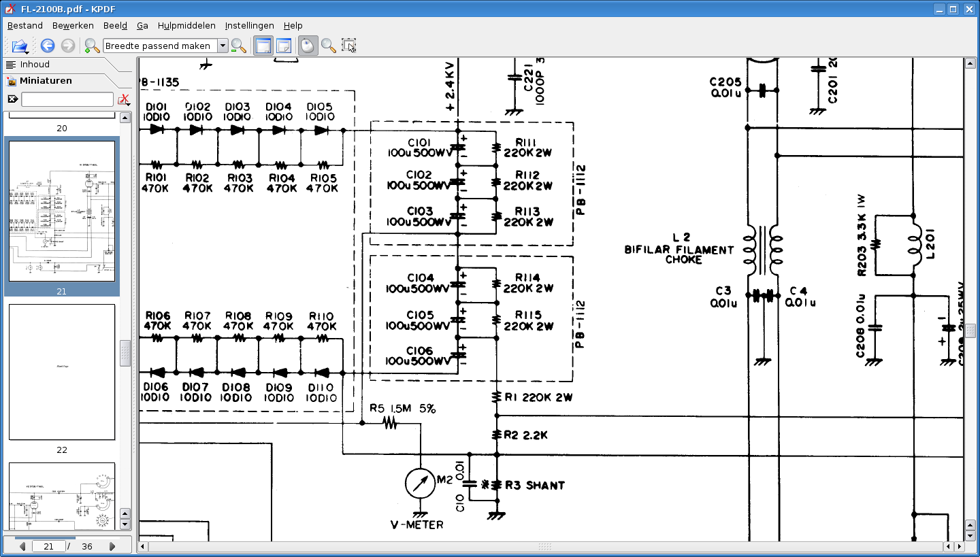Go back with the blue Previous arrow

pyautogui.click(x=48, y=46)
